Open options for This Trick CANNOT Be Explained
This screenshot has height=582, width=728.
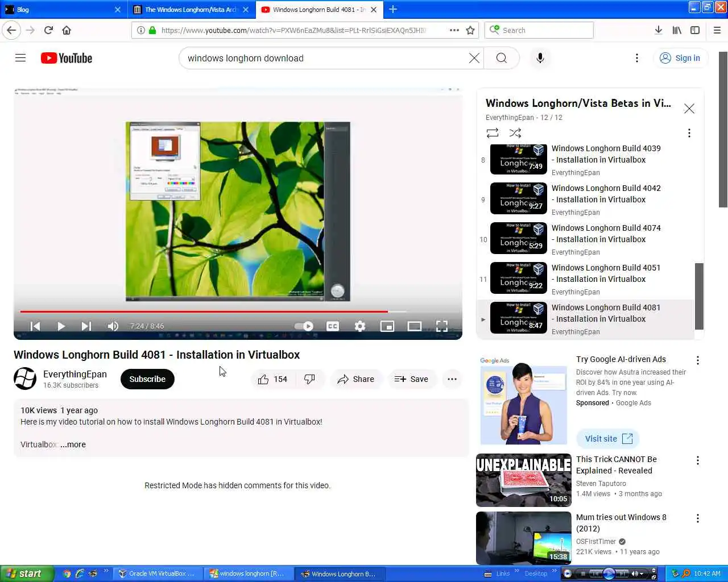click(x=698, y=460)
